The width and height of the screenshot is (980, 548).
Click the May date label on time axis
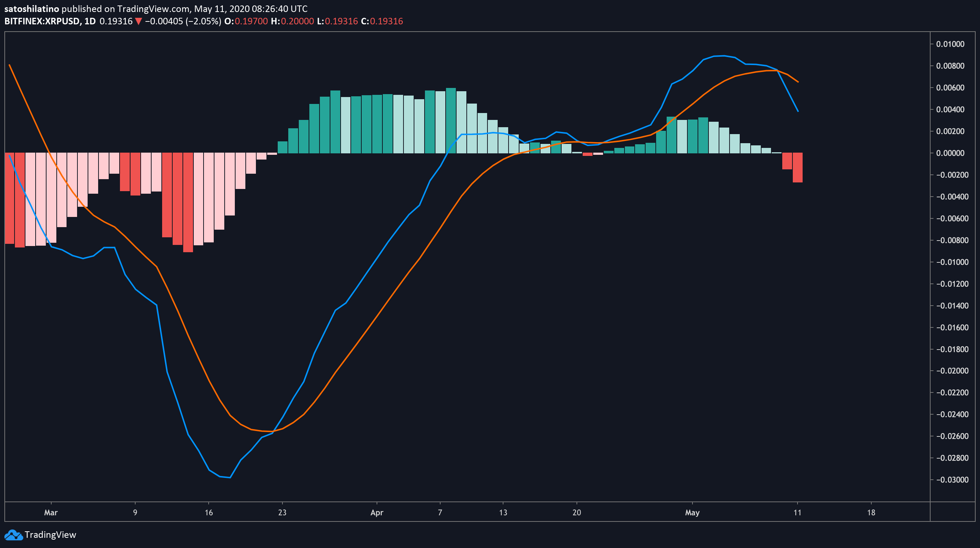(x=692, y=513)
